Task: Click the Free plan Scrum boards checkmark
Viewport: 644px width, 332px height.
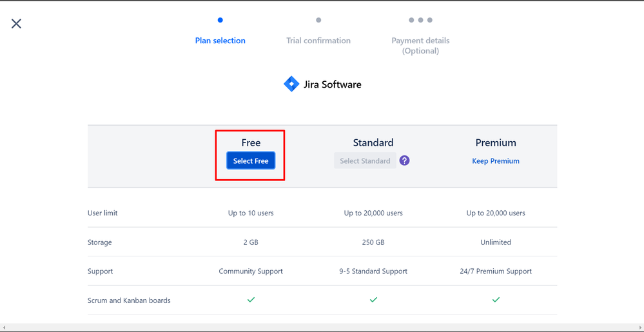Action: (x=251, y=300)
